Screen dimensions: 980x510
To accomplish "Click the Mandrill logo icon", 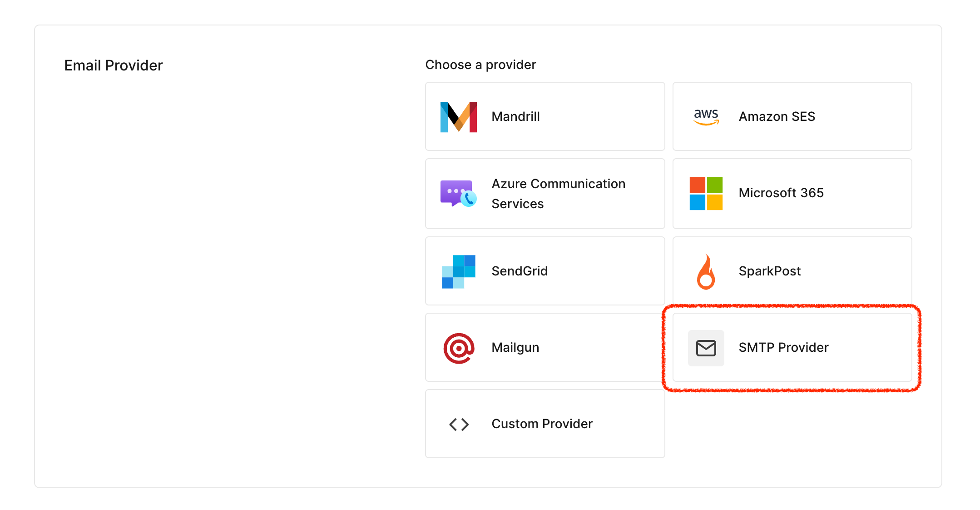I will coord(458,117).
